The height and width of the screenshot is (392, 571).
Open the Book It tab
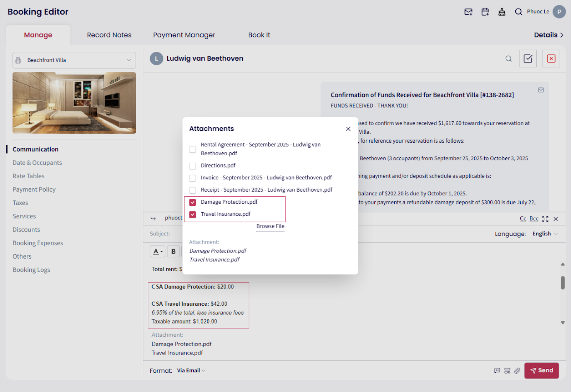tap(259, 35)
